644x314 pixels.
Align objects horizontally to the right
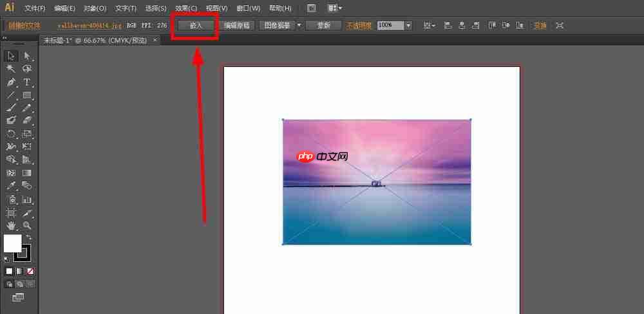[476, 26]
